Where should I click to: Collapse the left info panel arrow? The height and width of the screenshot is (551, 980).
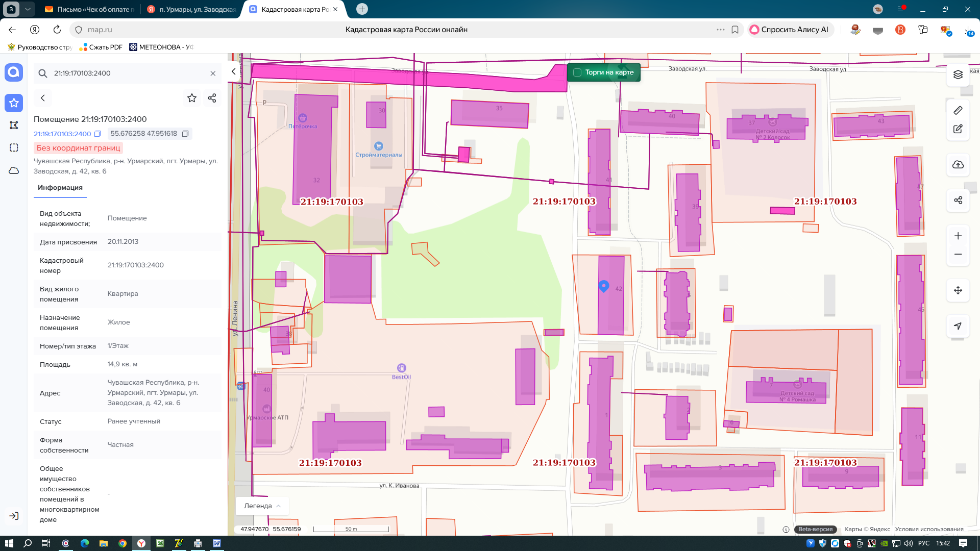[x=233, y=71]
